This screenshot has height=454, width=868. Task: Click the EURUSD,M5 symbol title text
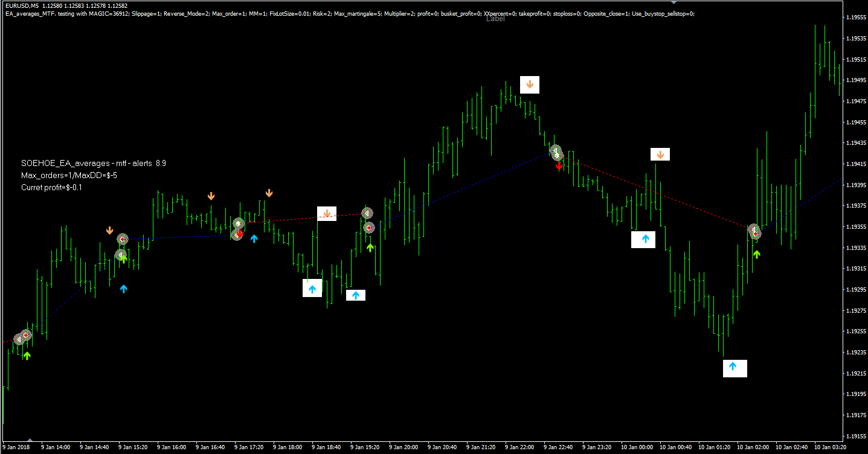click(21, 5)
